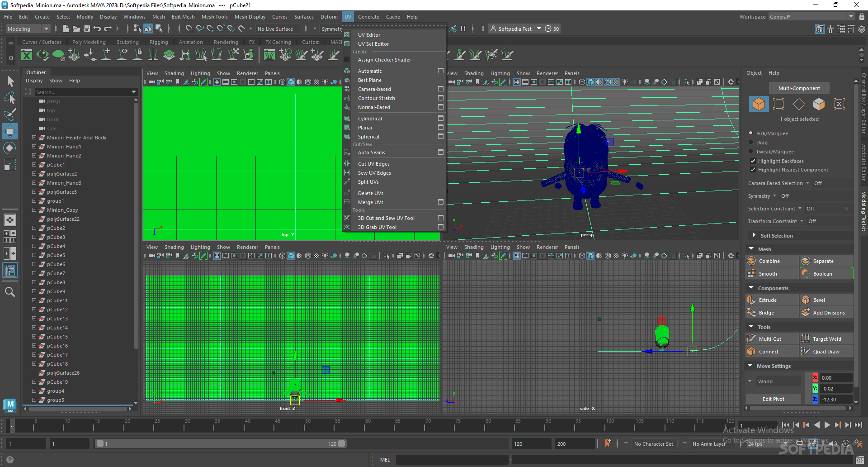The image size is (868, 467).
Task: Toggle Highlight Nearest Component checkbox
Action: (753, 170)
